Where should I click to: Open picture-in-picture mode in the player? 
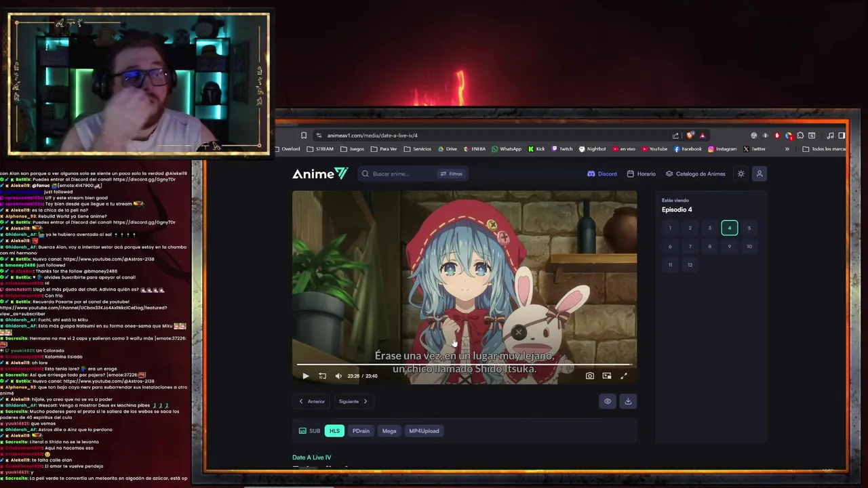(607, 375)
